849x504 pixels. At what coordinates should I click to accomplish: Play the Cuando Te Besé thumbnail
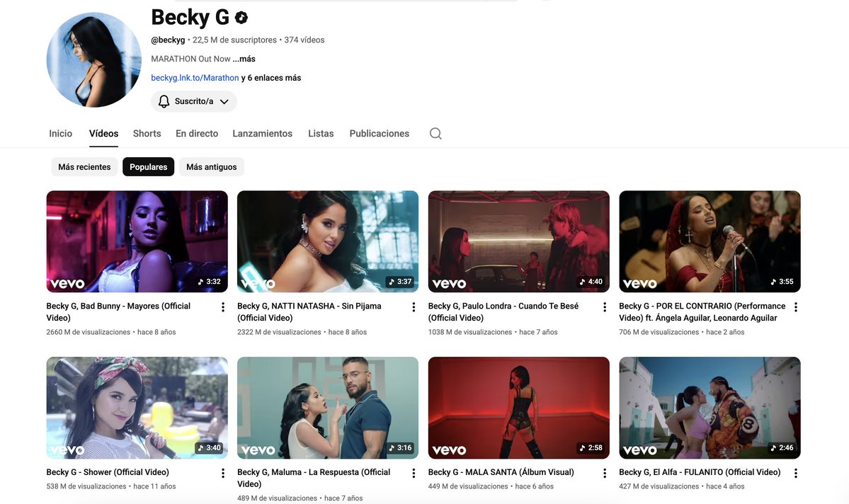519,241
